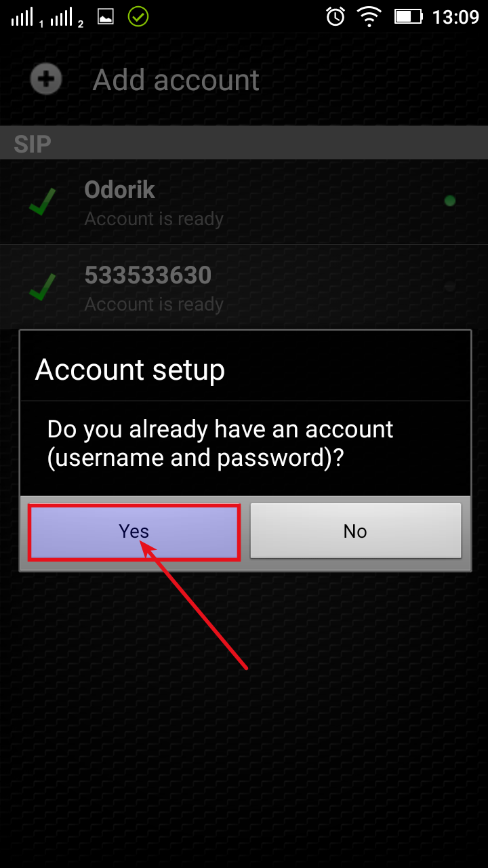488x868 pixels.
Task: Tap the green status dot for Odorik
Action: [449, 201]
